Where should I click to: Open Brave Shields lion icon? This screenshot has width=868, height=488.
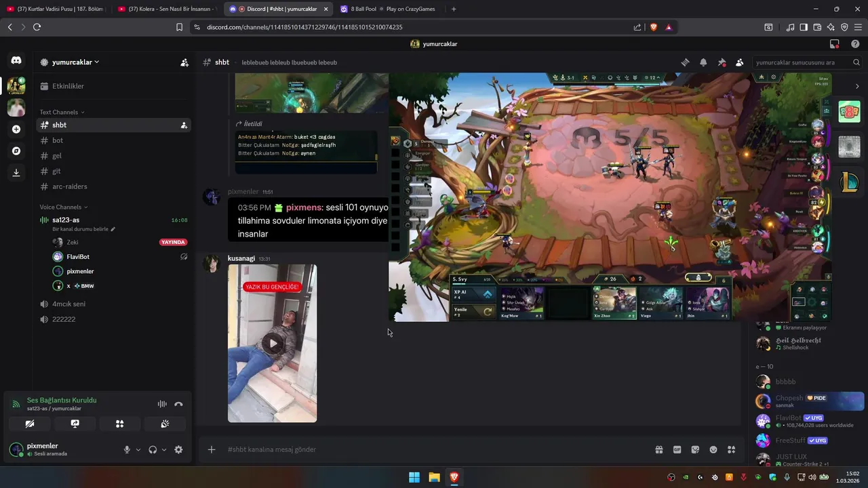click(653, 27)
